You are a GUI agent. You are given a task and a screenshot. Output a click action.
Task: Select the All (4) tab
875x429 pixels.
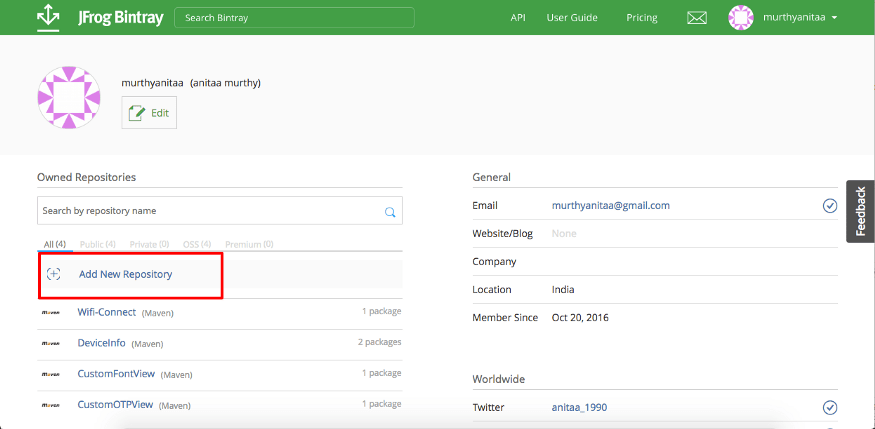55,244
